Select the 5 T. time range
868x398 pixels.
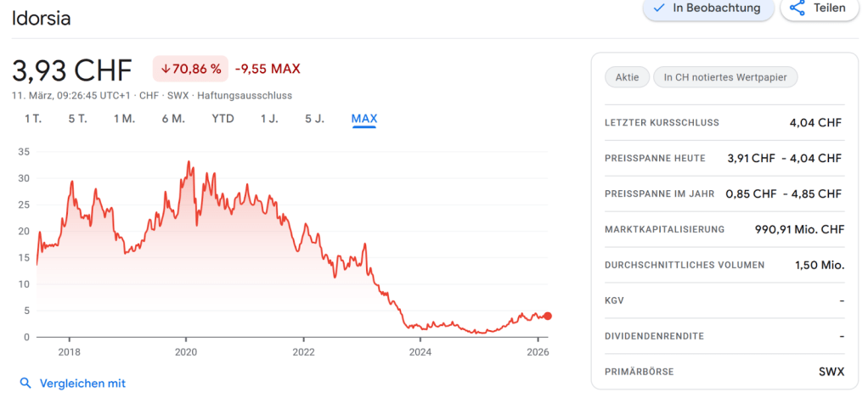coord(77,119)
